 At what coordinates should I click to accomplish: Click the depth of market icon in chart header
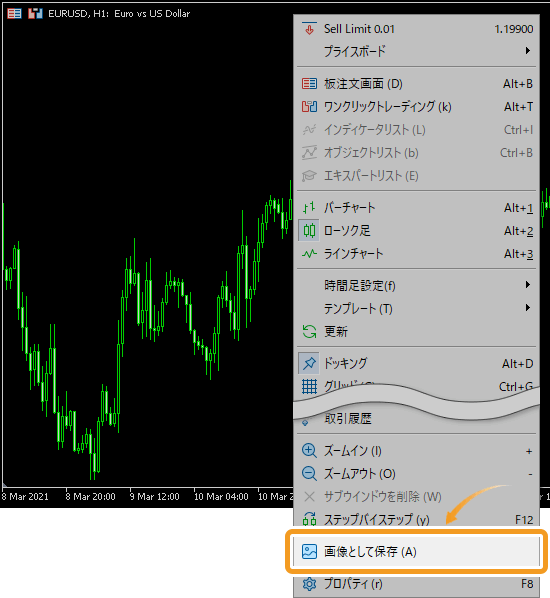14,14
